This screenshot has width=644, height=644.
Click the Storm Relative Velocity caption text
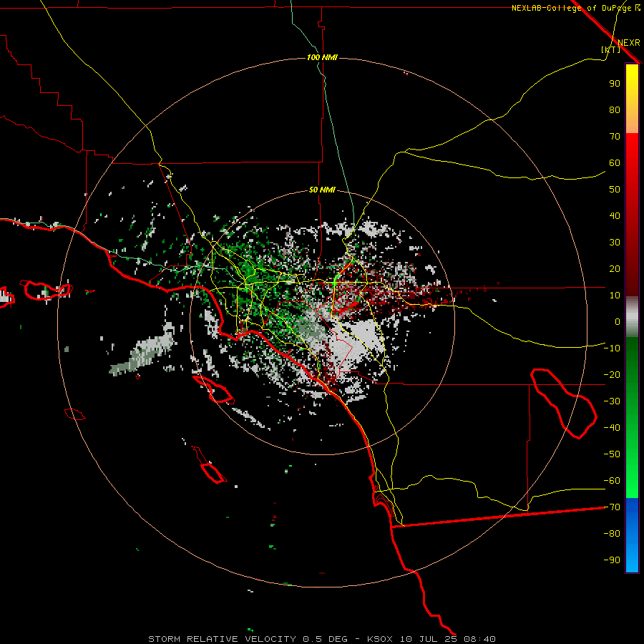pyautogui.click(x=321, y=639)
